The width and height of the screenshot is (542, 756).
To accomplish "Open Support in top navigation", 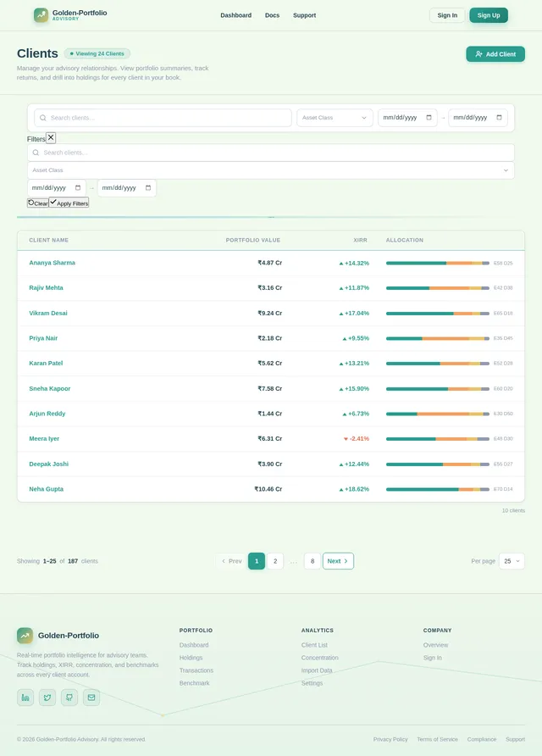I will pos(305,15).
